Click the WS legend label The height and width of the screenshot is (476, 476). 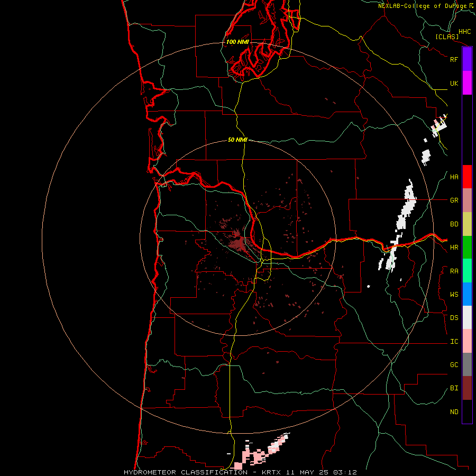point(454,294)
